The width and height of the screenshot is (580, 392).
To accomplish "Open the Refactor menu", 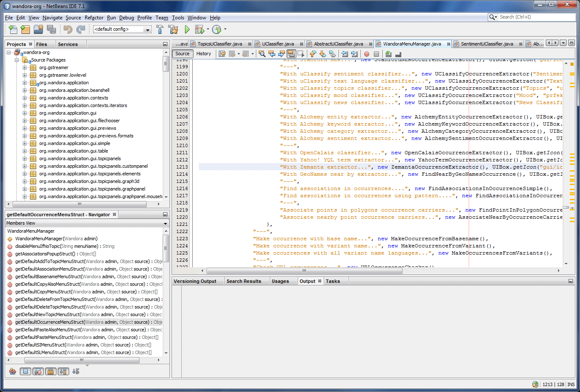I will [94, 18].
